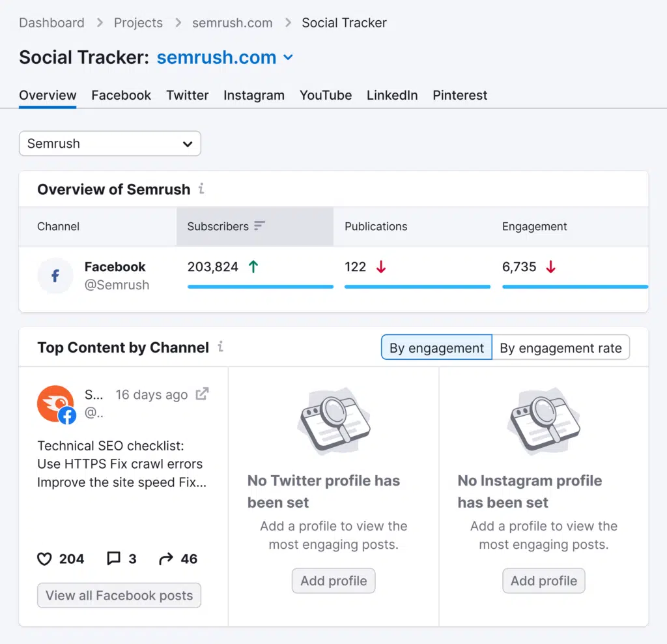Click the heart likes icon on post

point(44,559)
